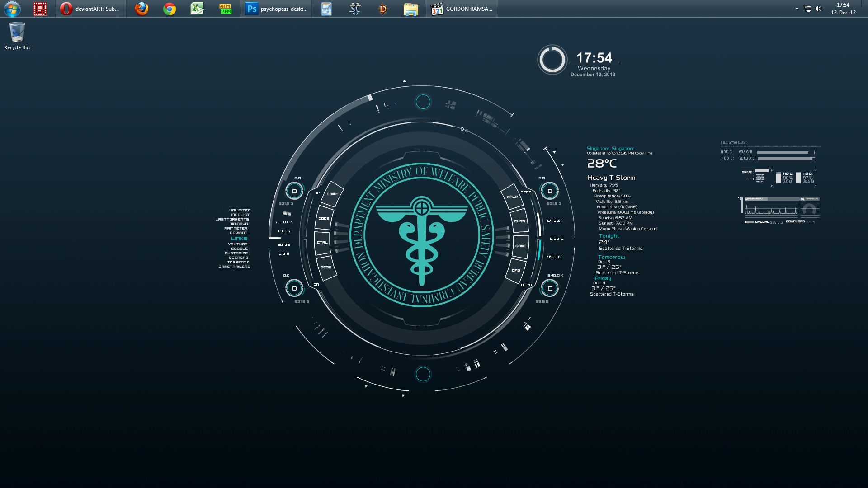
Task: Open the TORRENTZ link
Action: [x=238, y=262]
